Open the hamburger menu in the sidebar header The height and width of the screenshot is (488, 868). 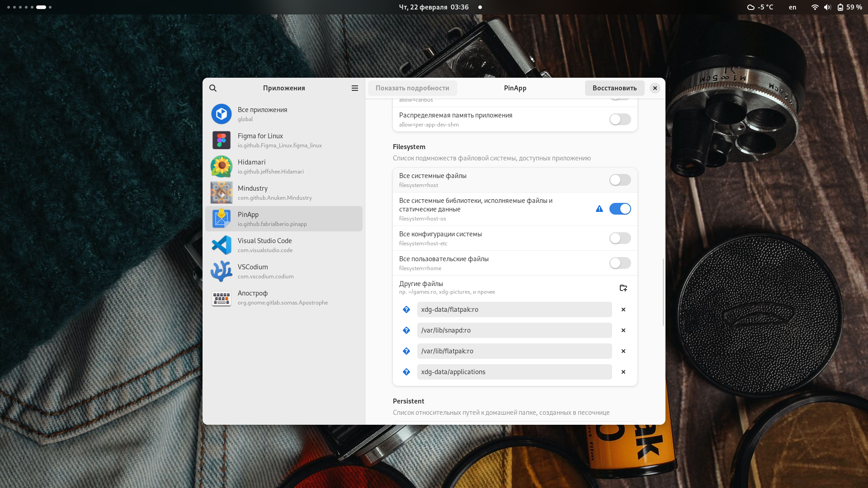(x=355, y=88)
